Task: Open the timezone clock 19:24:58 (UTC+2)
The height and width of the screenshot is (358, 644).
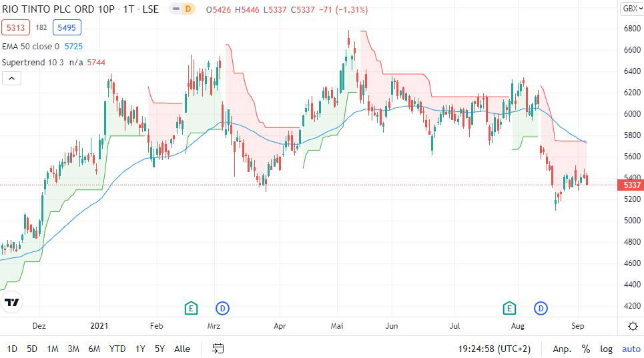Action: [x=494, y=349]
